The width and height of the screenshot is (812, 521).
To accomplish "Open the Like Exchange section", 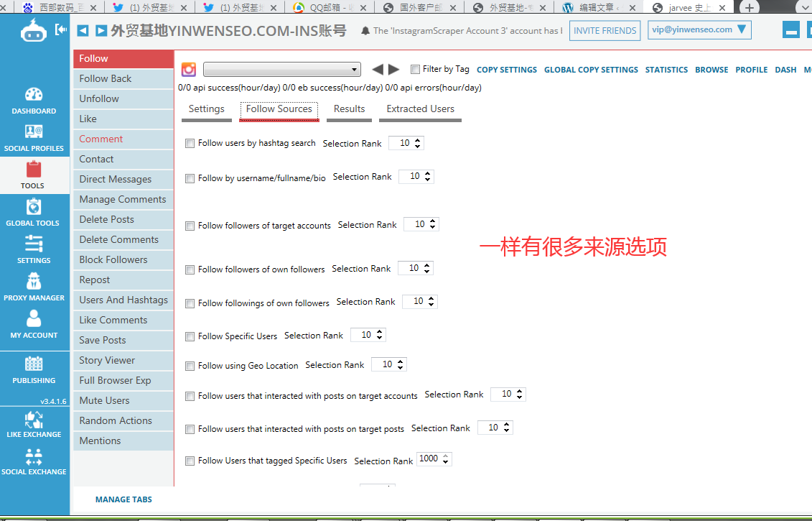I will coord(33,424).
